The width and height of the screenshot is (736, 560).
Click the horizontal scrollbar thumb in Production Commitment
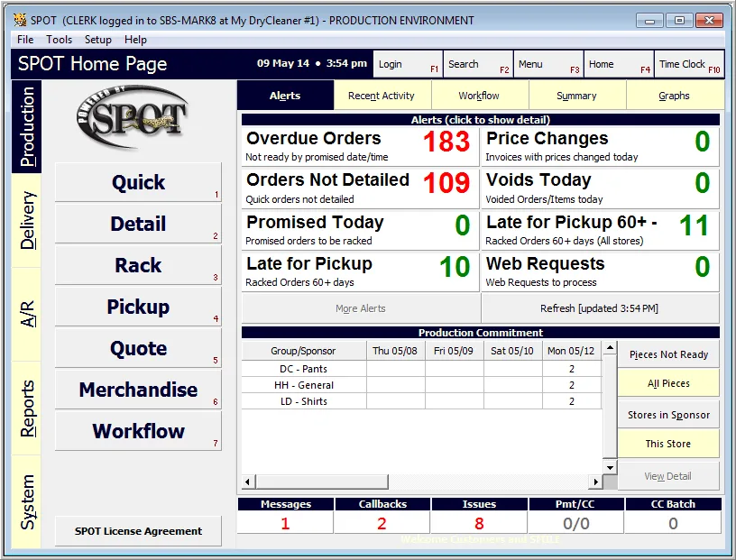[x=322, y=482]
